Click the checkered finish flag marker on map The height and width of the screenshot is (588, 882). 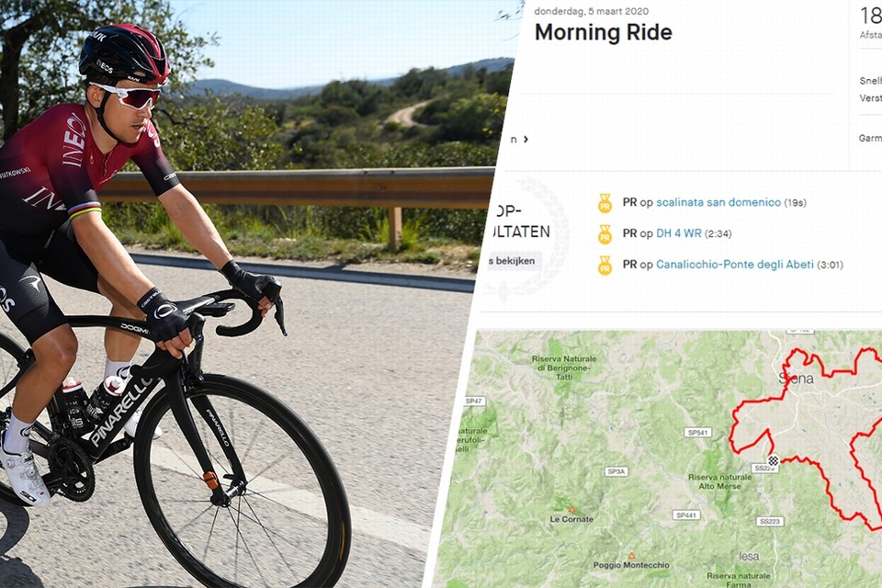coord(773,460)
